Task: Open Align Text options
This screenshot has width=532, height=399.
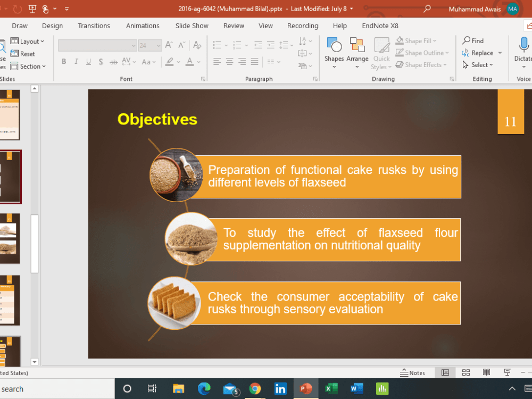Action: (305, 53)
